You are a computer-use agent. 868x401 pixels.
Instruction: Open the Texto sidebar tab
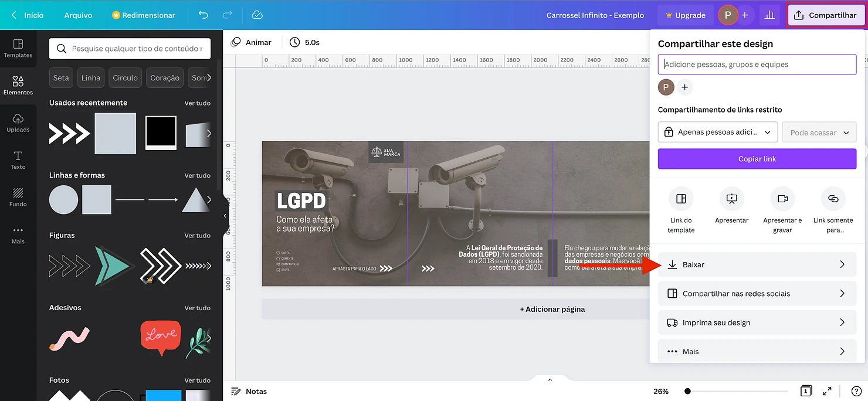pyautogui.click(x=18, y=160)
